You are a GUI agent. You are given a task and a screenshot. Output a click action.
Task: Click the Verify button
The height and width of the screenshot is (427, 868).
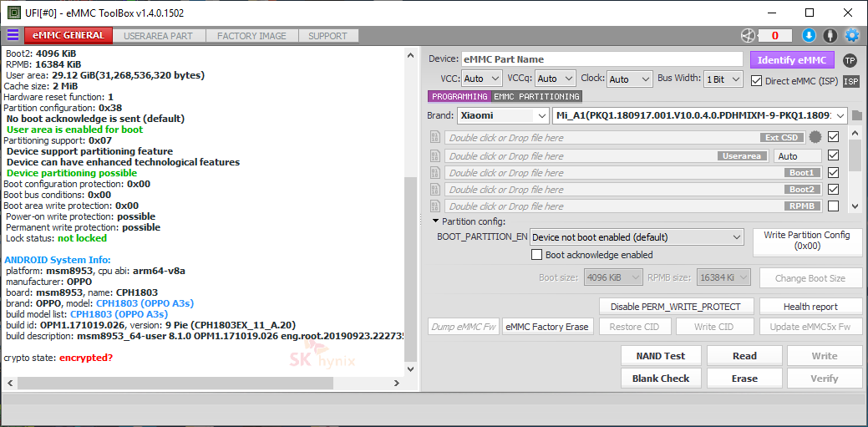point(825,379)
